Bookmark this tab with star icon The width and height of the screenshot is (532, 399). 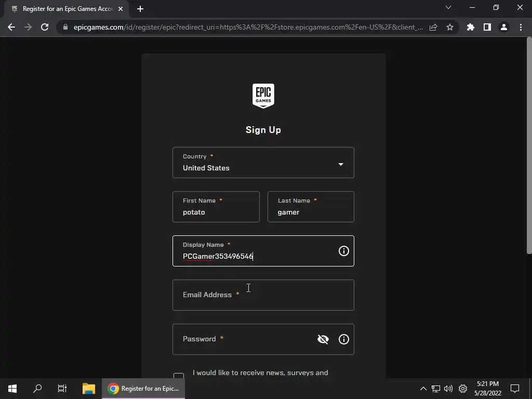(x=450, y=27)
